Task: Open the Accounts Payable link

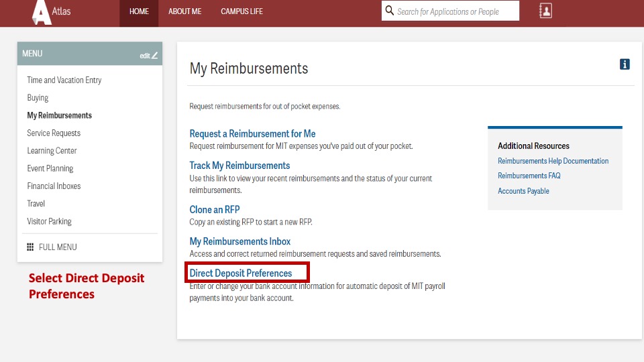Action: (x=523, y=191)
